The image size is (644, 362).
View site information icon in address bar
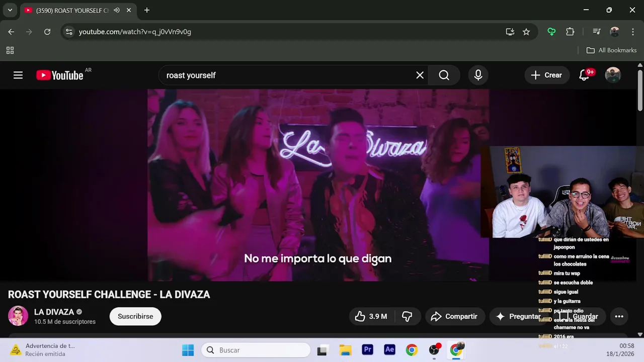pyautogui.click(x=69, y=32)
